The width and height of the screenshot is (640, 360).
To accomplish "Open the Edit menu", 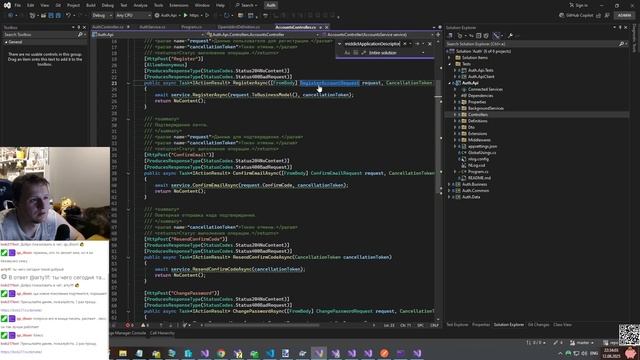I will click(x=31, y=5).
